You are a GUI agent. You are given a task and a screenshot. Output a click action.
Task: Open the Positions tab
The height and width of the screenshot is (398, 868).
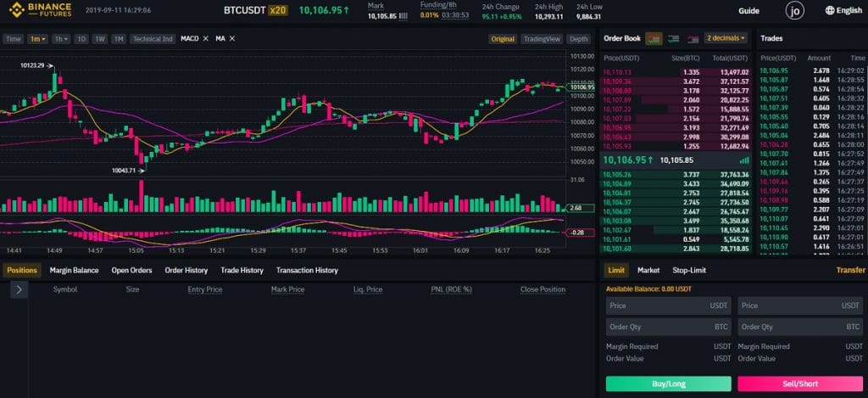(x=21, y=271)
